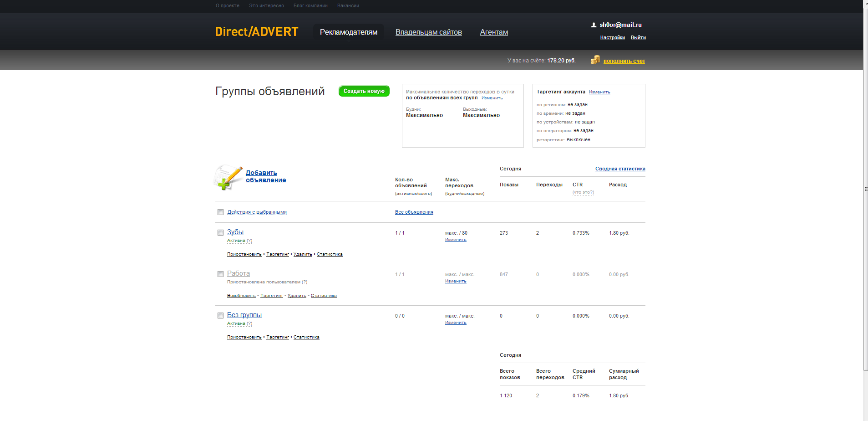
Task: Resume the Работа group via Возобновить
Action: coord(241,296)
